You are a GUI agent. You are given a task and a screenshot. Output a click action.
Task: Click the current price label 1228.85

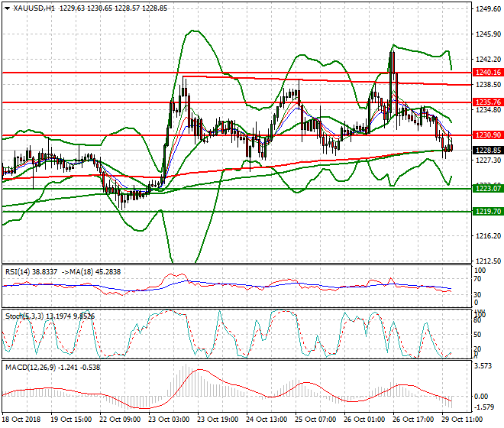tap(488, 151)
